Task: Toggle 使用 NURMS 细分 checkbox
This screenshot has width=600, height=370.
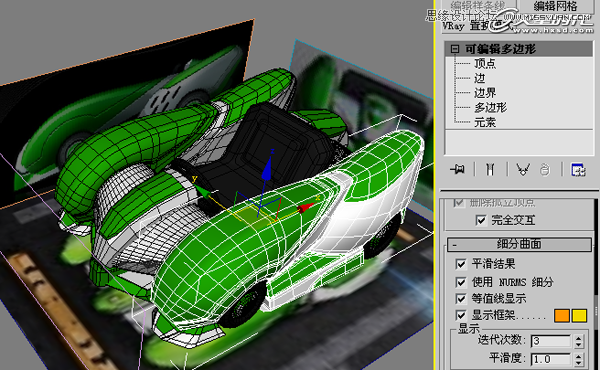Action: pos(461,282)
